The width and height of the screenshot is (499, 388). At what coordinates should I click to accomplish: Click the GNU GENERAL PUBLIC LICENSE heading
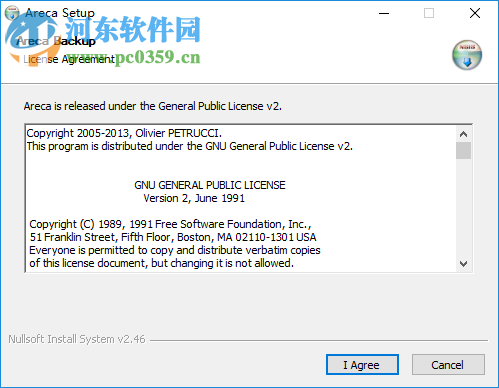click(x=210, y=185)
